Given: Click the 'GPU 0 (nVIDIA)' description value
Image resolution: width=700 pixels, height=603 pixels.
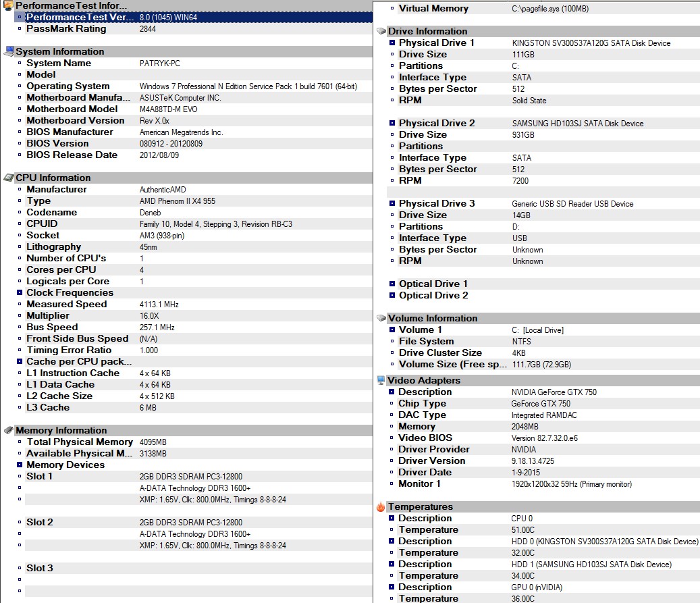Looking at the screenshot, I should pos(537,587).
